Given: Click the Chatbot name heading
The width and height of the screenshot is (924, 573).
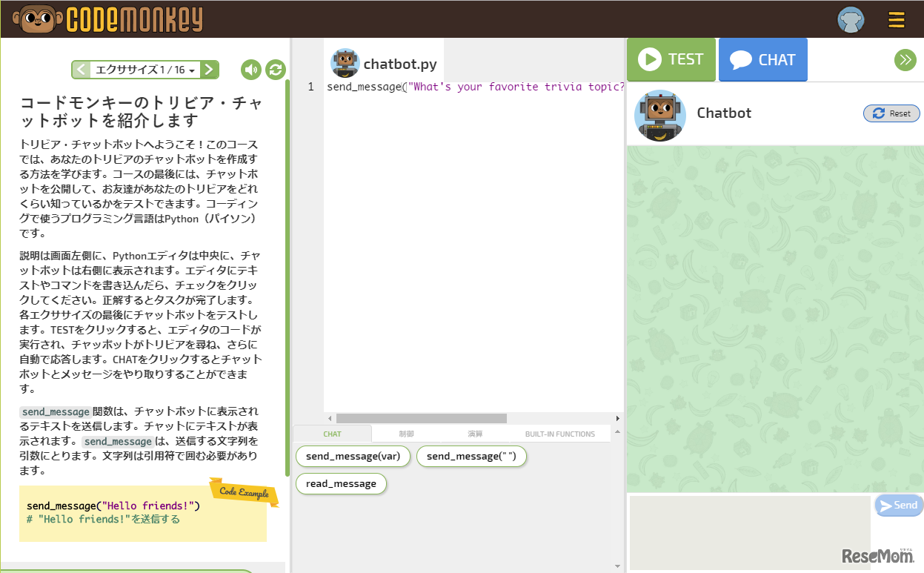Looking at the screenshot, I should tap(724, 113).
